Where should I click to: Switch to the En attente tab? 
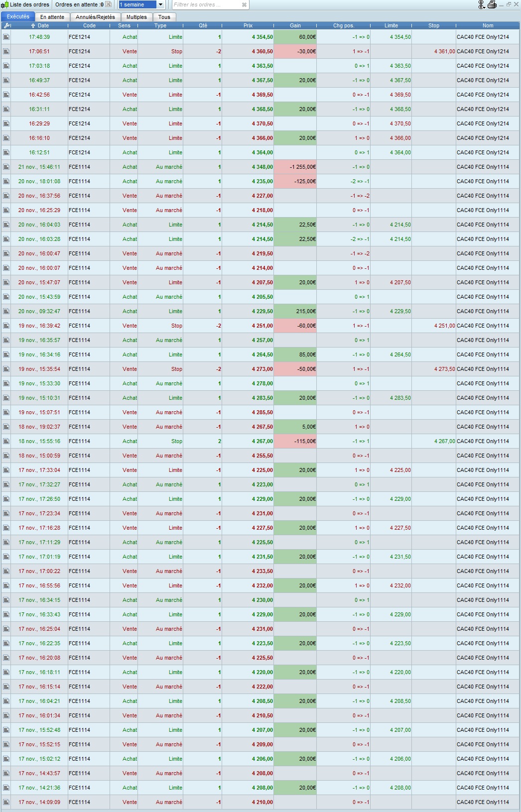point(52,17)
